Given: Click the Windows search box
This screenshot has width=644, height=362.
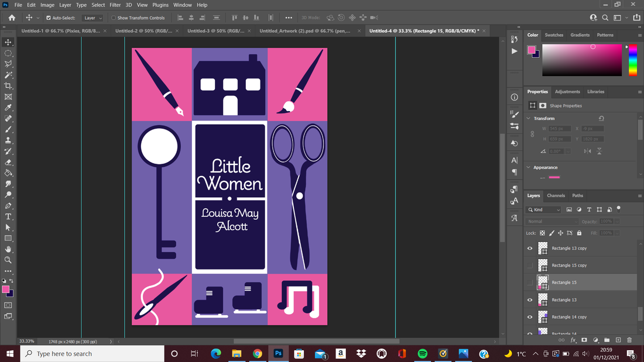Looking at the screenshot, I should click(93, 354).
